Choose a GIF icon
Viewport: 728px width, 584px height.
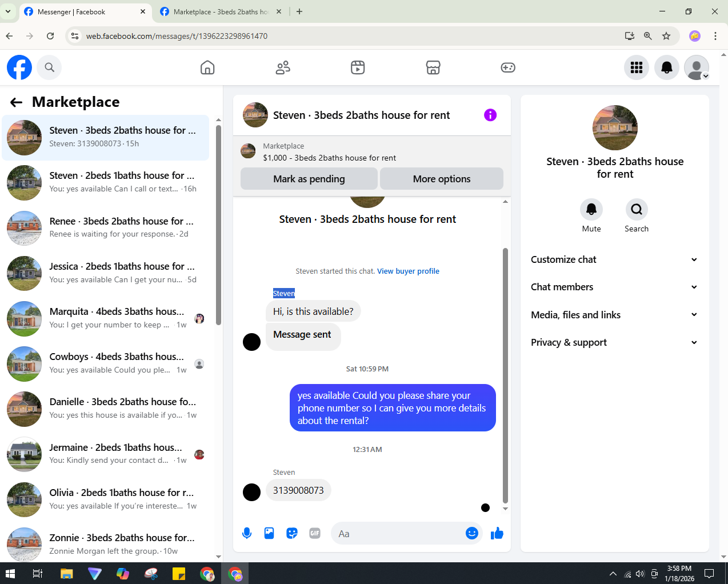tap(315, 533)
